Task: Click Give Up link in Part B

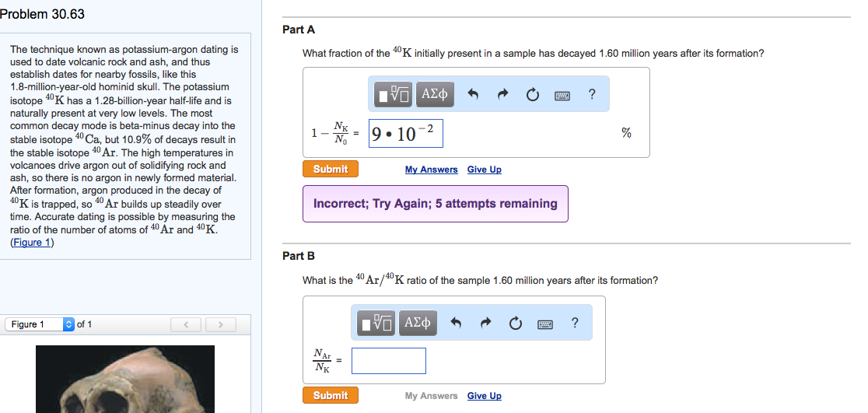Action: 485,395
